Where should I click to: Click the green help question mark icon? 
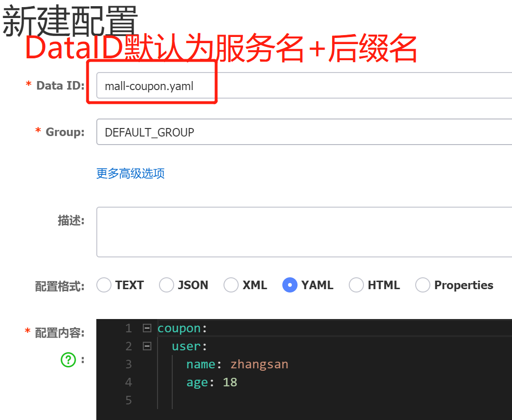click(68, 360)
